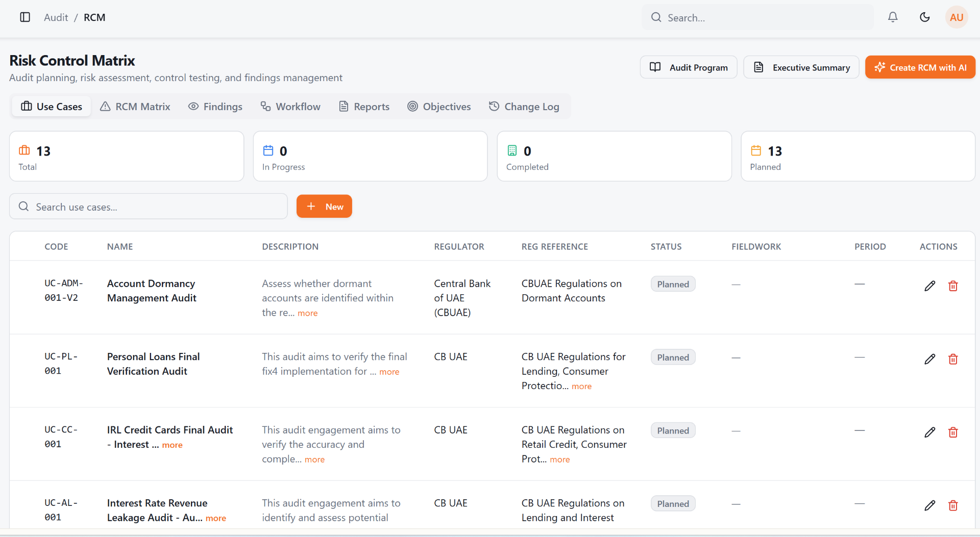
Task: Expand Personal Loans description more link
Action: click(389, 372)
